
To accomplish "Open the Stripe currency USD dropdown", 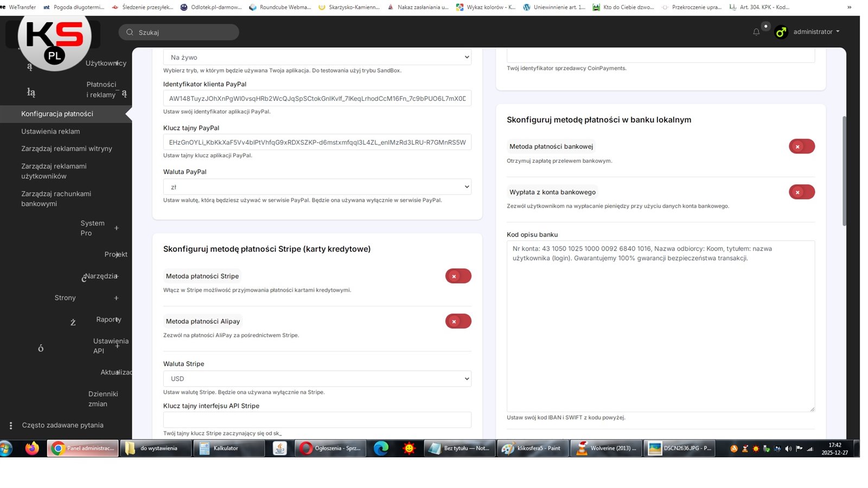I will click(317, 378).
